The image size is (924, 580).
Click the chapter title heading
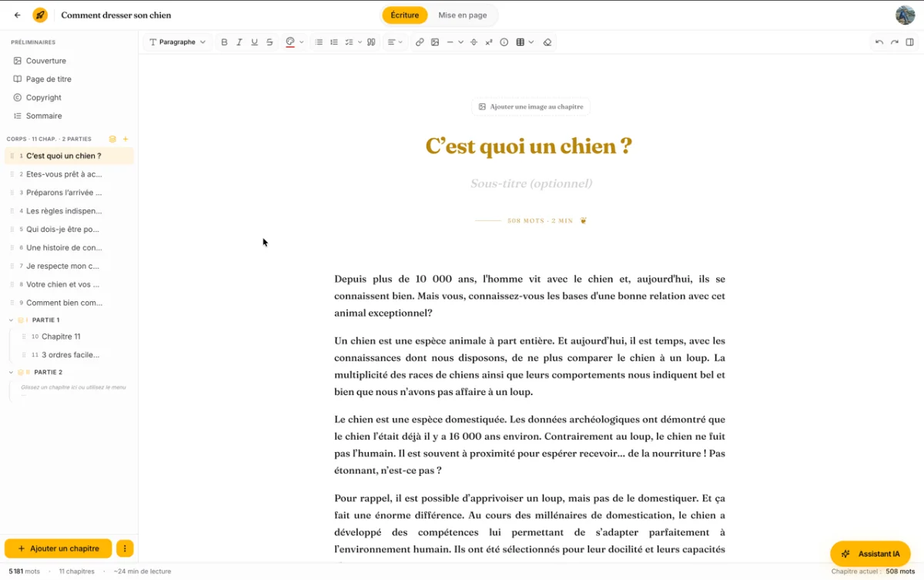(x=529, y=146)
